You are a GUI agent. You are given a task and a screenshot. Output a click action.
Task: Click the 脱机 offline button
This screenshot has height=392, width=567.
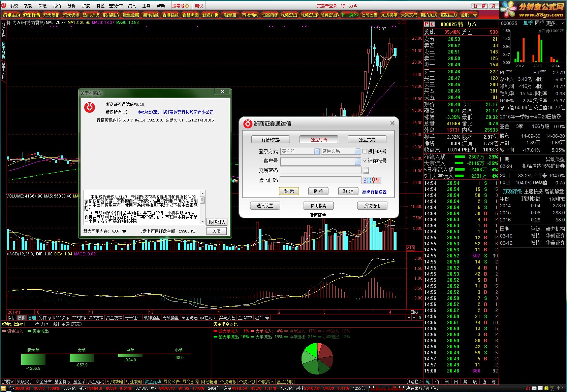pyautogui.click(x=318, y=191)
